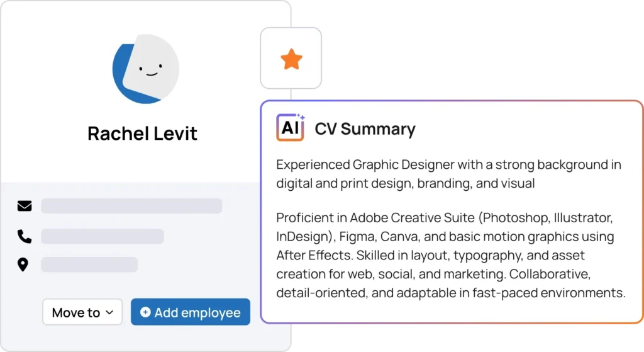Click the orange star favorite icon
The image size is (644, 352).
291,59
